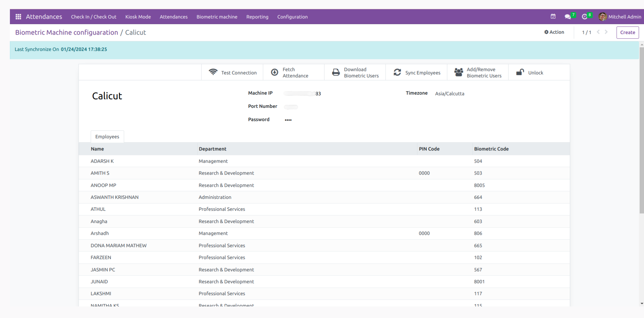This screenshot has height=318, width=644.
Task: Click the JUNAID employee row
Action: 324,281
